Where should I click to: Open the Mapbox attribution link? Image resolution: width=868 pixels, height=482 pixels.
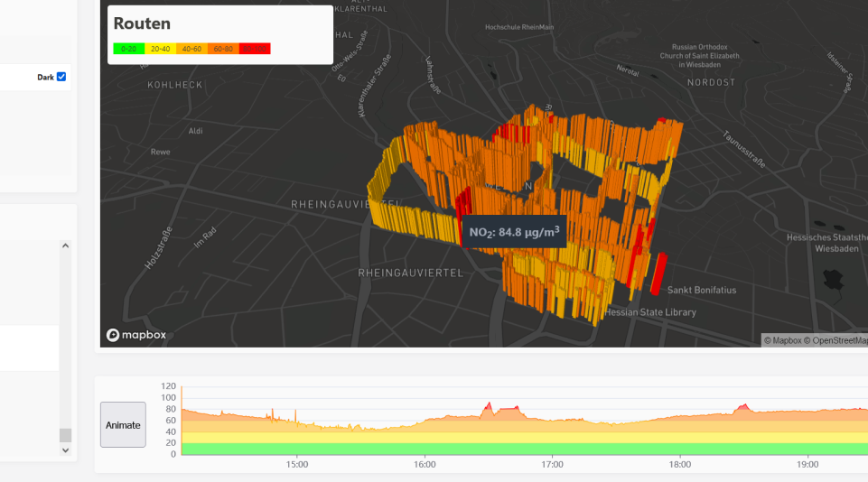click(x=782, y=340)
